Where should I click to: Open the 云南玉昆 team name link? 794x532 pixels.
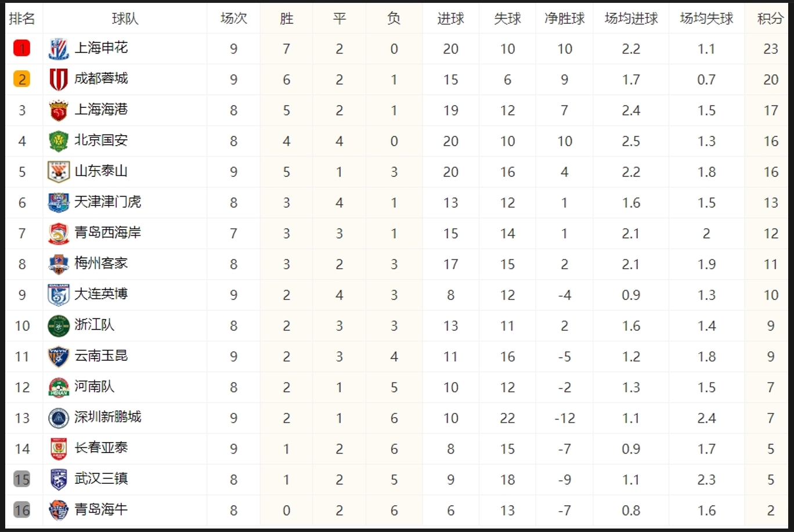(x=101, y=356)
